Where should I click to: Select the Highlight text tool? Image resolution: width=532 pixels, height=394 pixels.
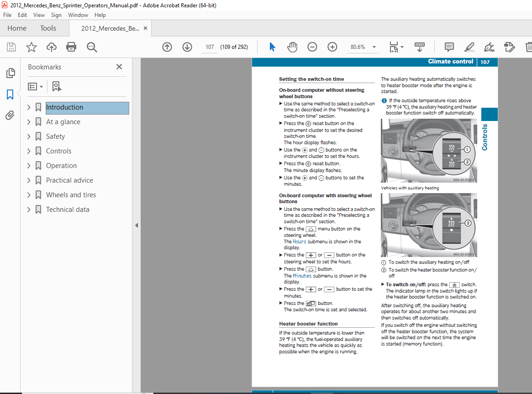469,47
